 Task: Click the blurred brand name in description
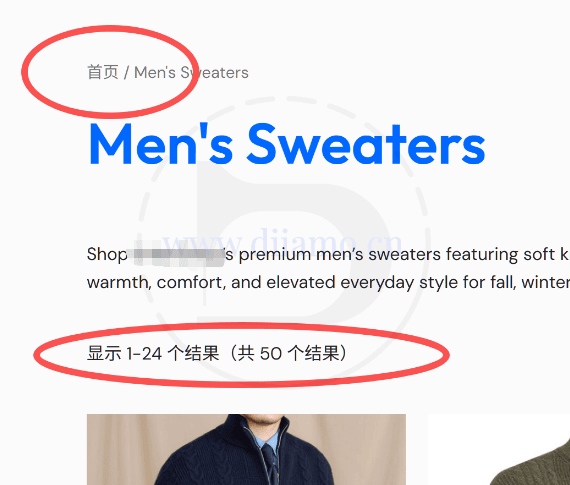pyautogui.click(x=179, y=253)
